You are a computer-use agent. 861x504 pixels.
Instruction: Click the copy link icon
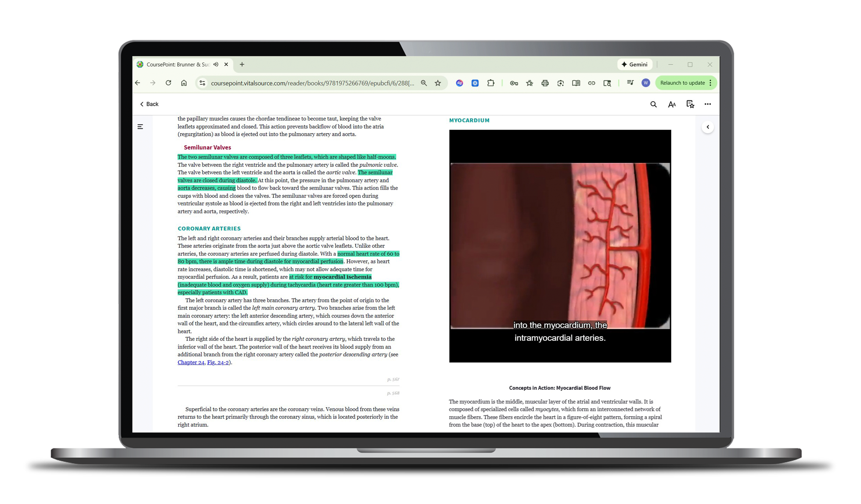point(592,83)
